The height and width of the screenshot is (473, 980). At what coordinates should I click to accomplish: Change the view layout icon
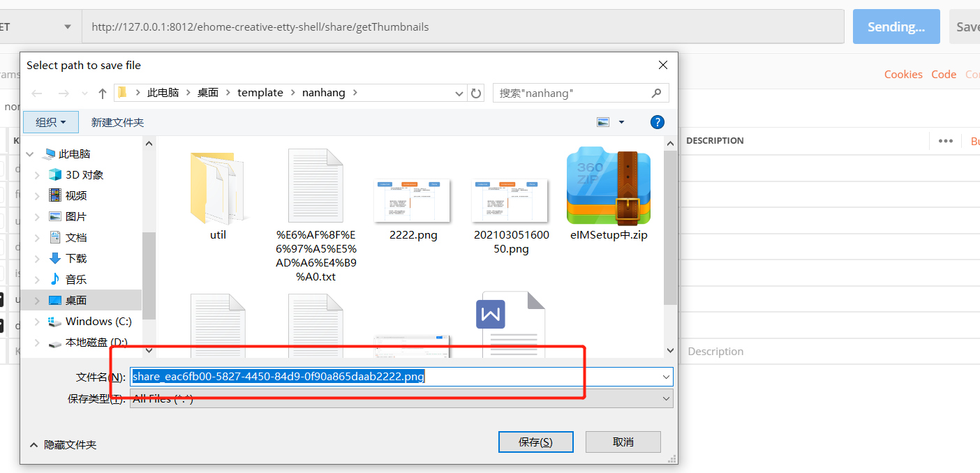pos(604,122)
